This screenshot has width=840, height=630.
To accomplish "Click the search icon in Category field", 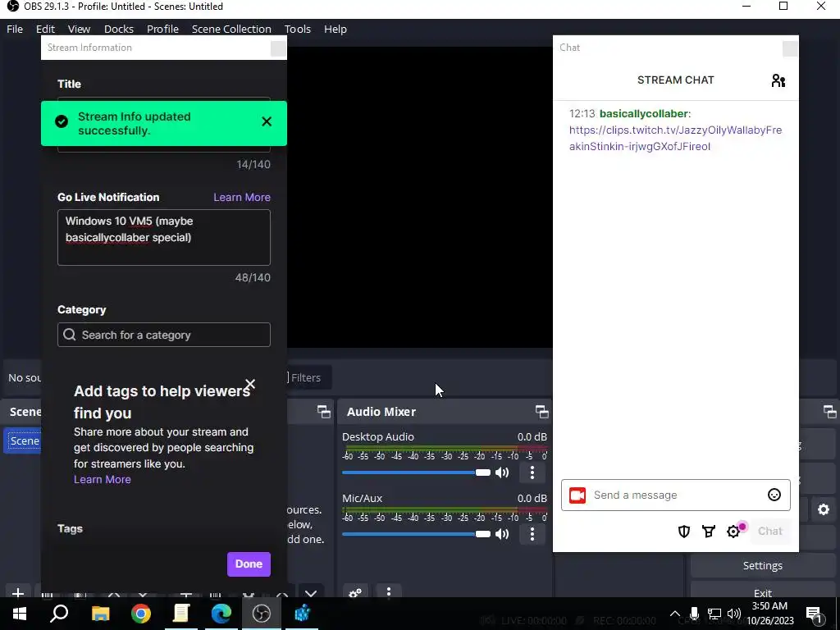I will [70, 335].
